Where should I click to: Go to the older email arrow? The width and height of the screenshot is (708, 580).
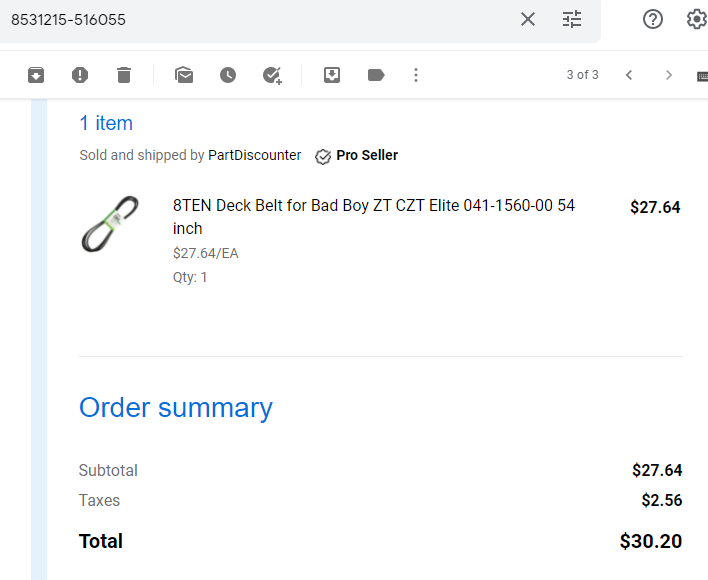669,75
